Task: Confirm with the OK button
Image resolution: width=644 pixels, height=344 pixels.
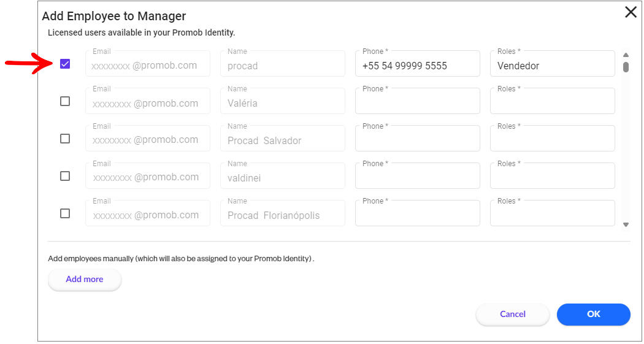Action: tap(594, 315)
